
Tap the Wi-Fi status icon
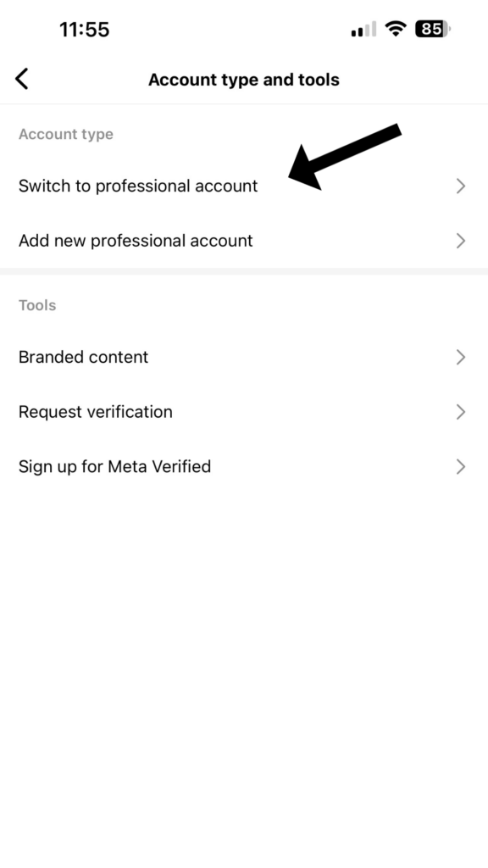395,28
